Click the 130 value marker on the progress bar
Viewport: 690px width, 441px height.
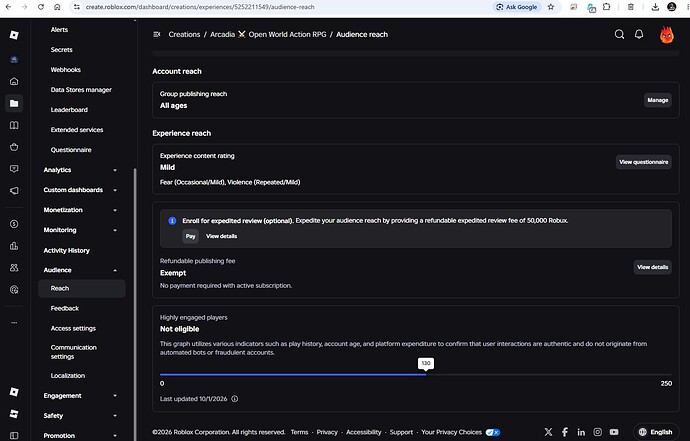(426, 364)
